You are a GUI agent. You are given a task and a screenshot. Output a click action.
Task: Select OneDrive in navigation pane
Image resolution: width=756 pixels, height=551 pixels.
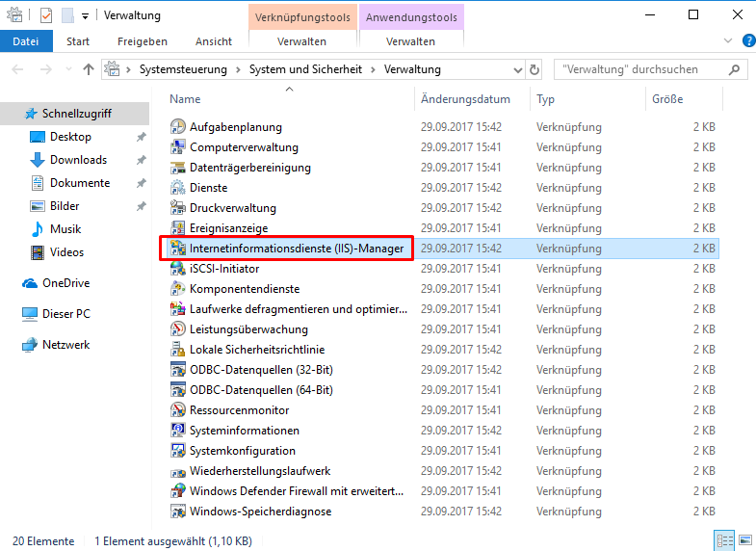pos(65,283)
